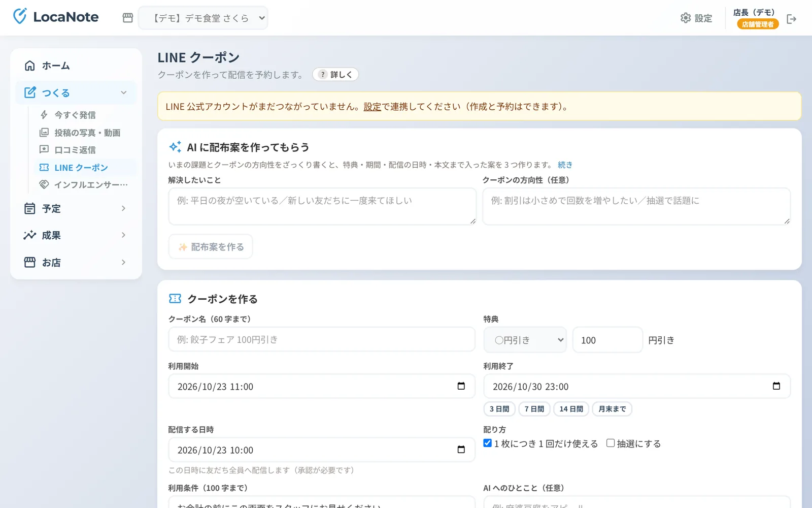Click the LocaNote logo
This screenshot has height=508, width=812.
click(56, 17)
